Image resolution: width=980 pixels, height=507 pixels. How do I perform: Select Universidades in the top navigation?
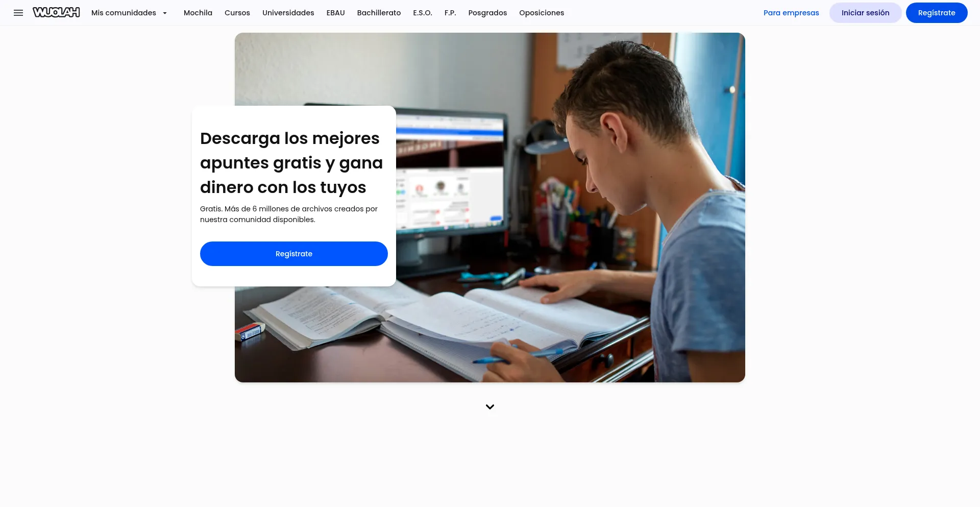pos(288,13)
